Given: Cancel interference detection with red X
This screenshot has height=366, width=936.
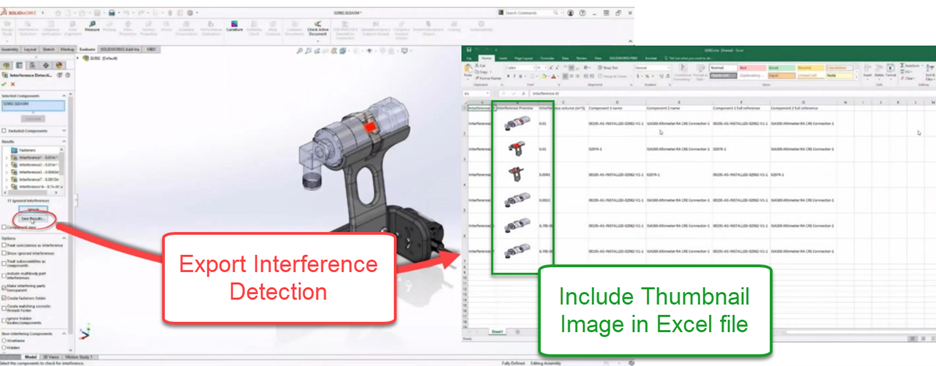Looking at the screenshot, I should click(x=13, y=84).
